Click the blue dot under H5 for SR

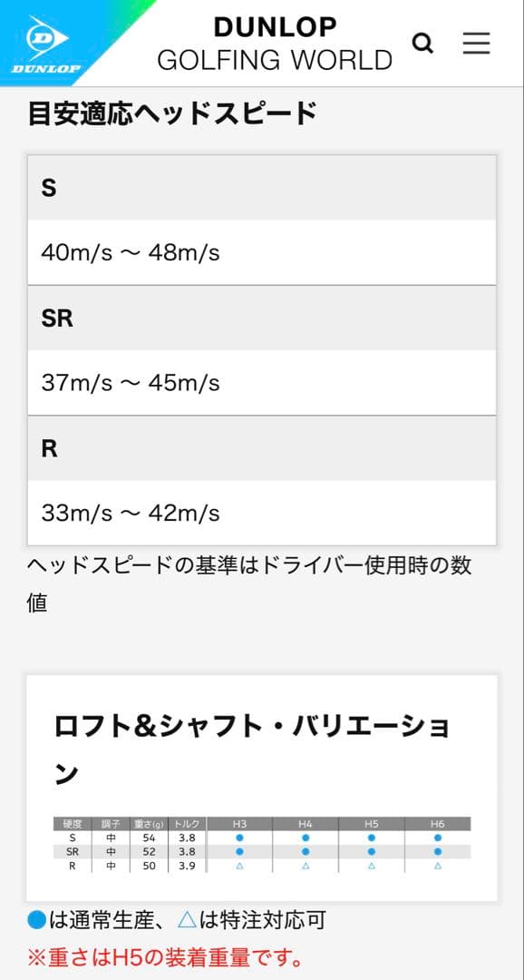(370, 852)
